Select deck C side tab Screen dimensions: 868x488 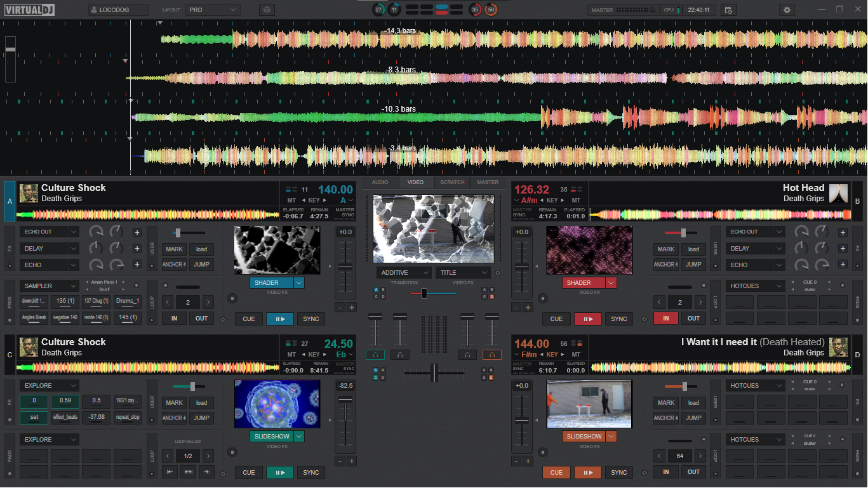pos(10,355)
